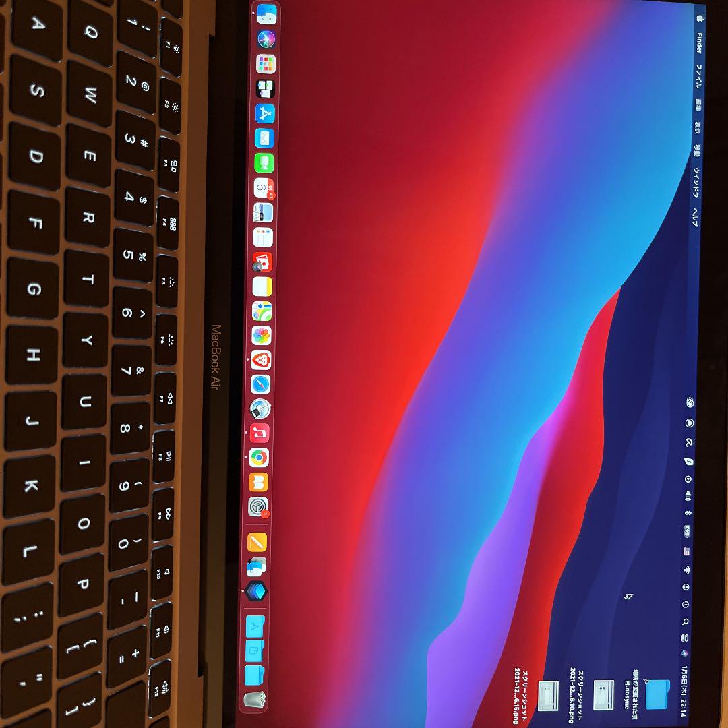Screen dimensions: 728x728
Task: Check the battery charging status icon
Action: pyautogui.click(x=687, y=531)
